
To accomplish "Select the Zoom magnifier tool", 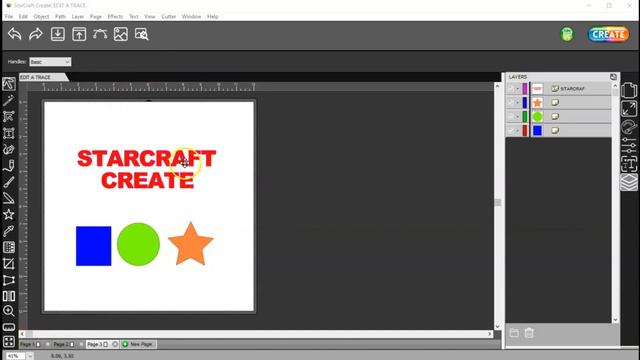I will click(9, 311).
